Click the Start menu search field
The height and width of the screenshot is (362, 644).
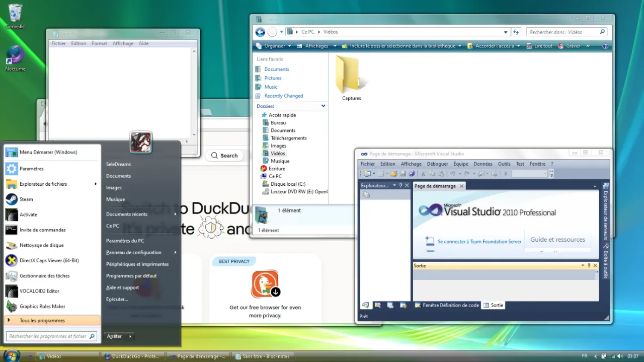[x=51, y=336]
